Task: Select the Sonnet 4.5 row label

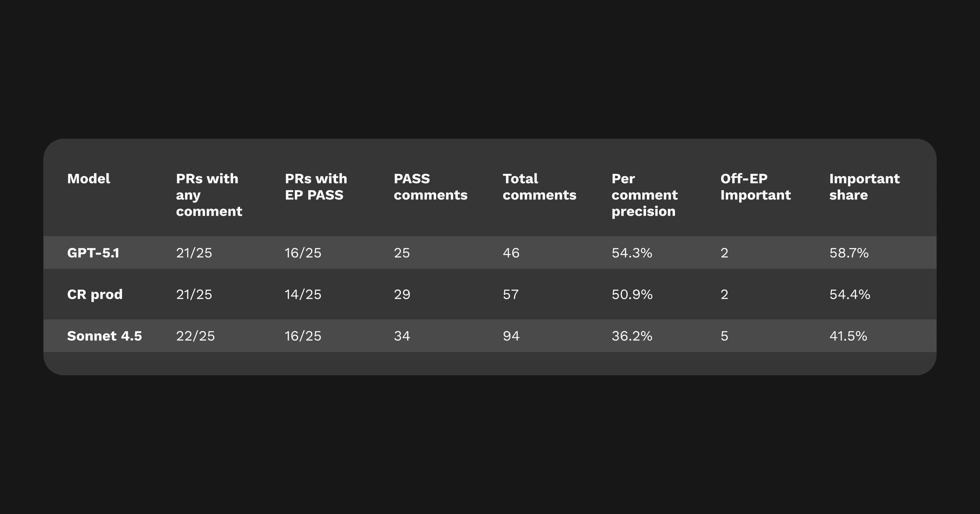Action: click(105, 336)
